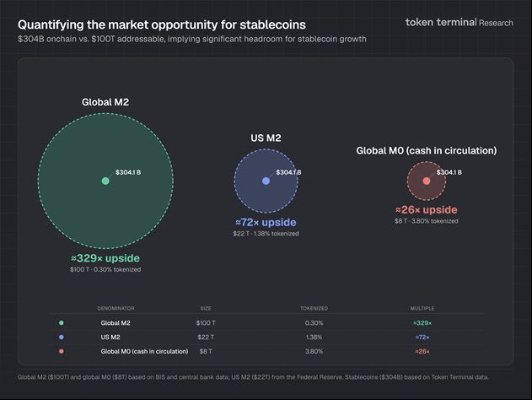Click the token terminal Research logo
The height and width of the screenshot is (400, 532).
pos(458,23)
